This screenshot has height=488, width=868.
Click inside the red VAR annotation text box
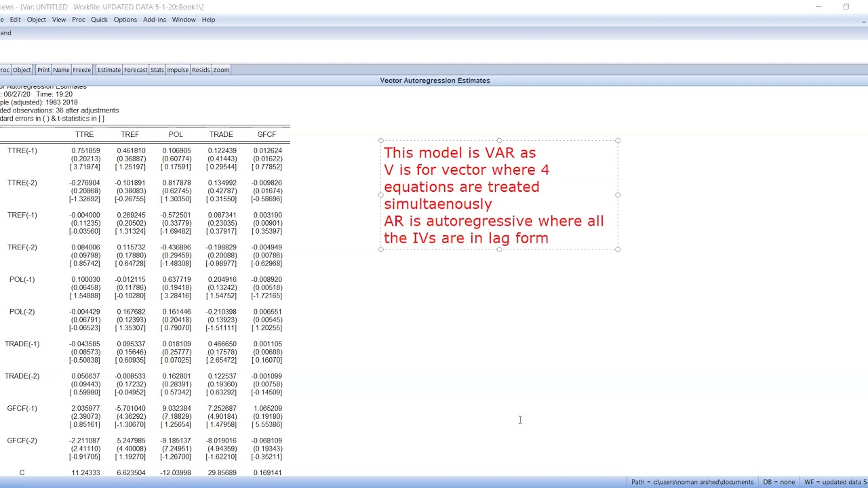tap(499, 195)
